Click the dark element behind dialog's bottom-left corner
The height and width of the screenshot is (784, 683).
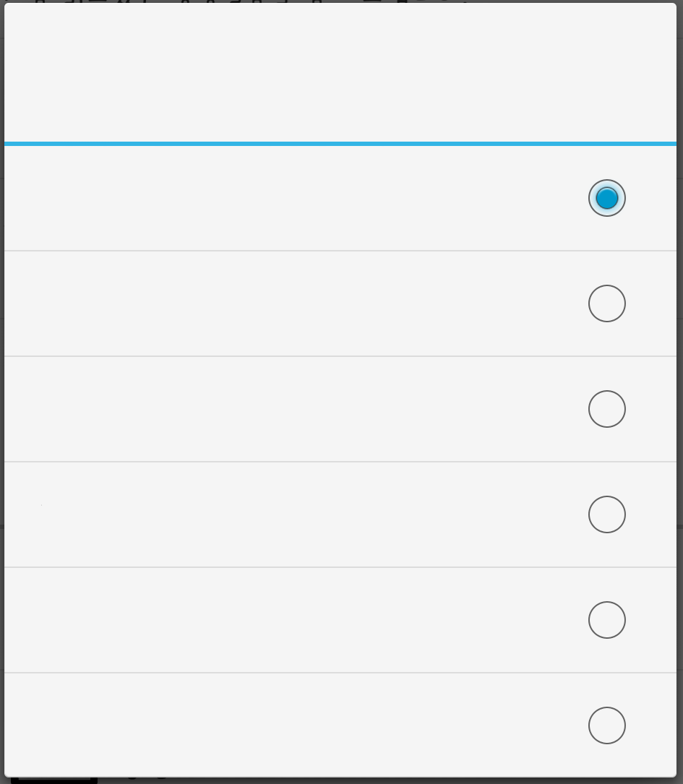click(54, 780)
